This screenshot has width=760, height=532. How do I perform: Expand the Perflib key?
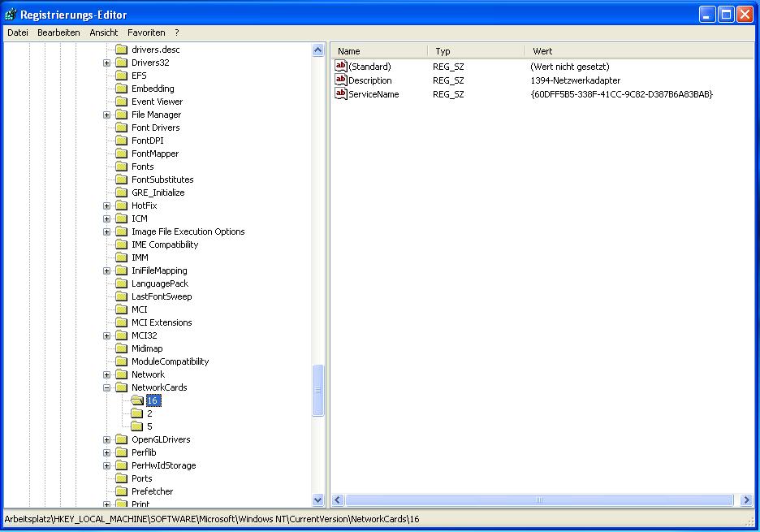pos(106,452)
